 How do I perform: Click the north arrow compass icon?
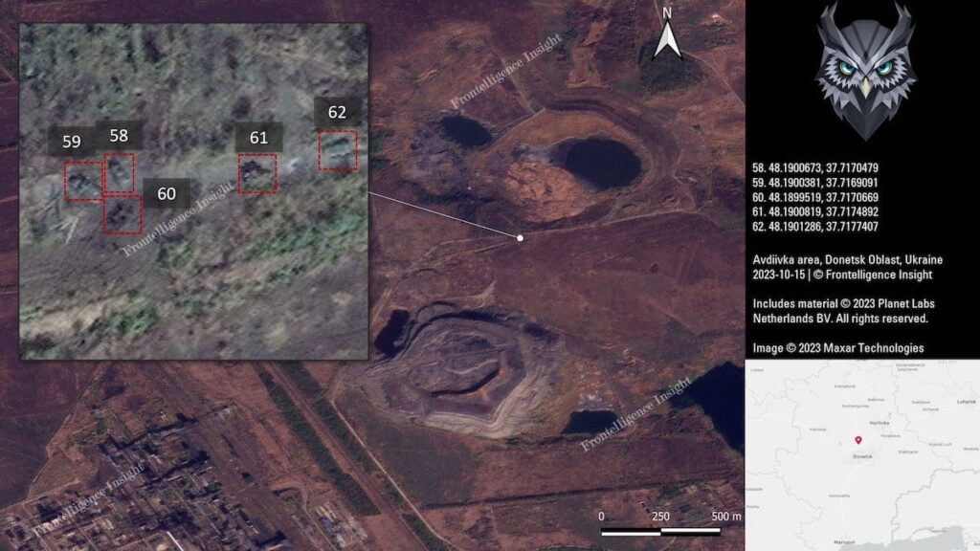point(668,36)
